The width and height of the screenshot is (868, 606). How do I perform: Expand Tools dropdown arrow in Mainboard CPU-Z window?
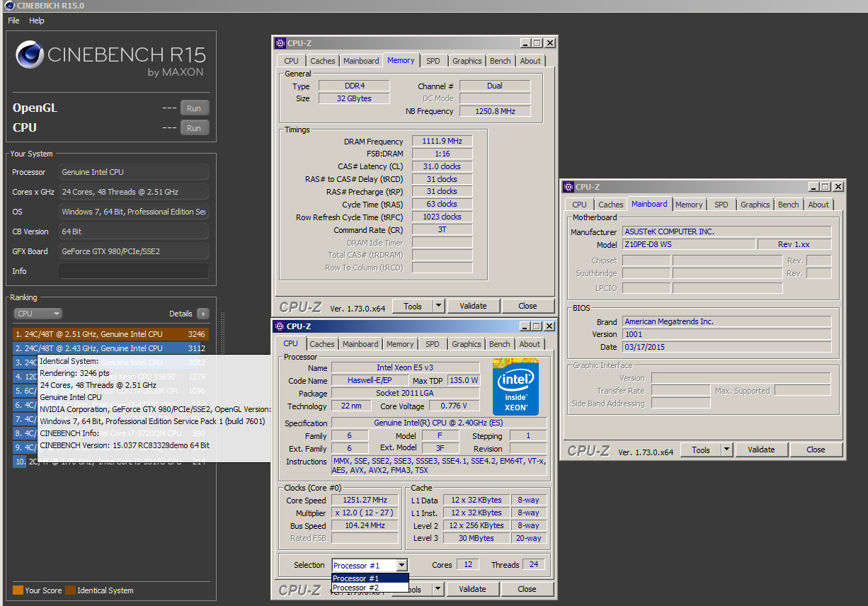click(726, 450)
